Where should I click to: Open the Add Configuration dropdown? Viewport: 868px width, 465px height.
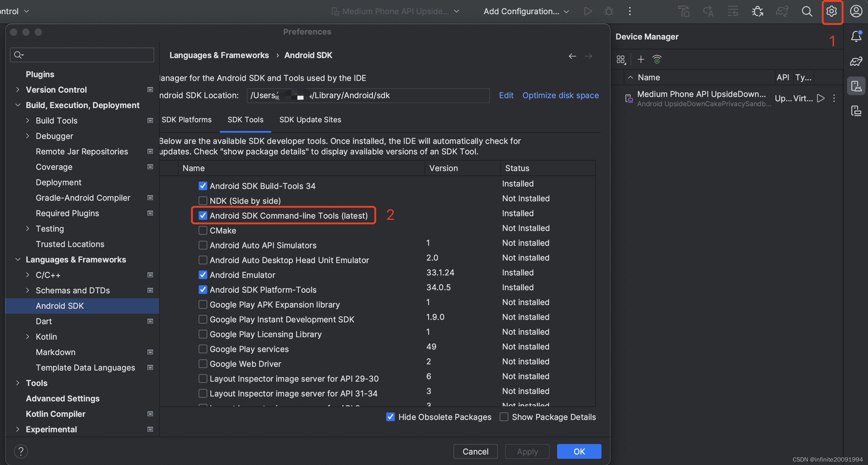[526, 11]
